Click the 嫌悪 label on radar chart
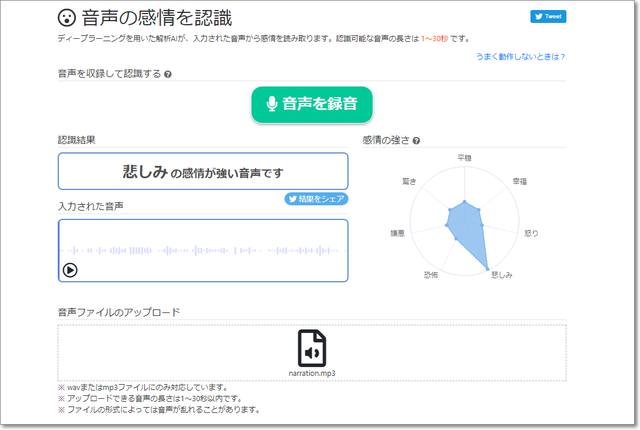The image size is (640, 430). pos(397,233)
